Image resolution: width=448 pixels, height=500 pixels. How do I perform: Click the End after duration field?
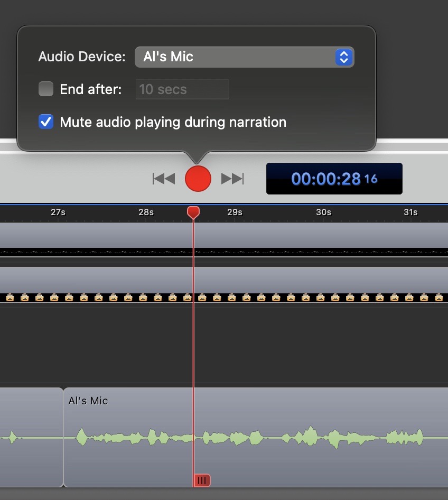tap(182, 89)
